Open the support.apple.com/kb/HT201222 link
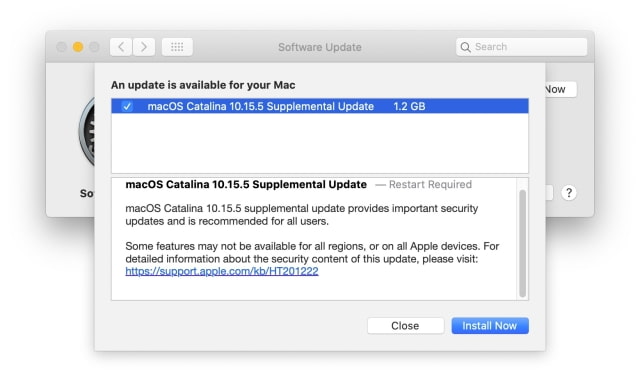 (x=222, y=271)
